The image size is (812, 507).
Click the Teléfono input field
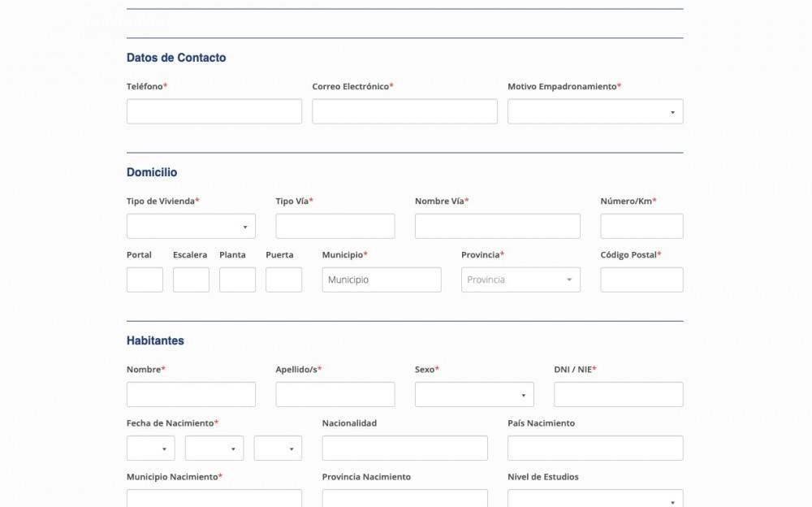(x=214, y=111)
